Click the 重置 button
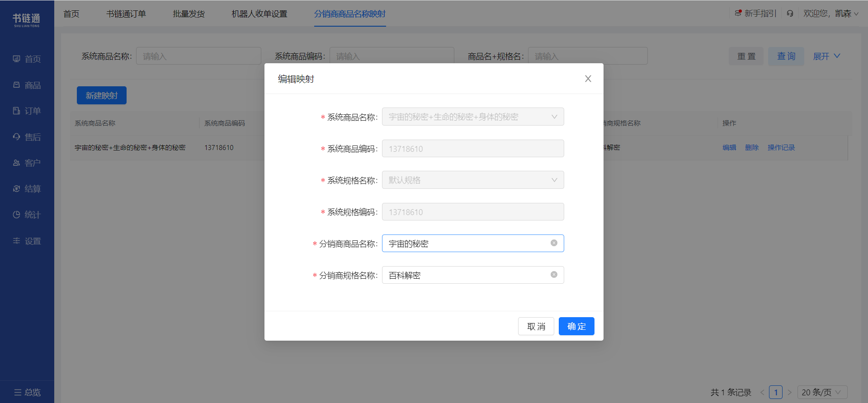Viewport: 868px width, 403px height. coord(746,56)
